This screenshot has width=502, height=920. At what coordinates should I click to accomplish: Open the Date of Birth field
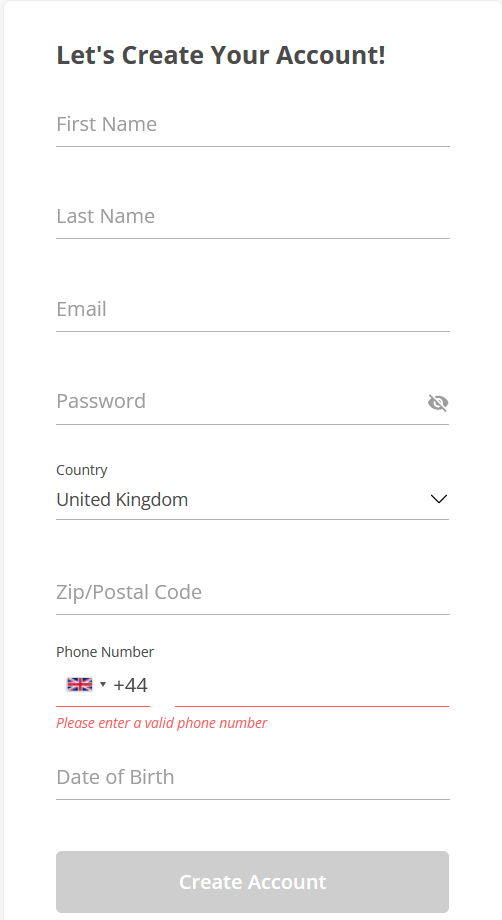click(x=253, y=777)
